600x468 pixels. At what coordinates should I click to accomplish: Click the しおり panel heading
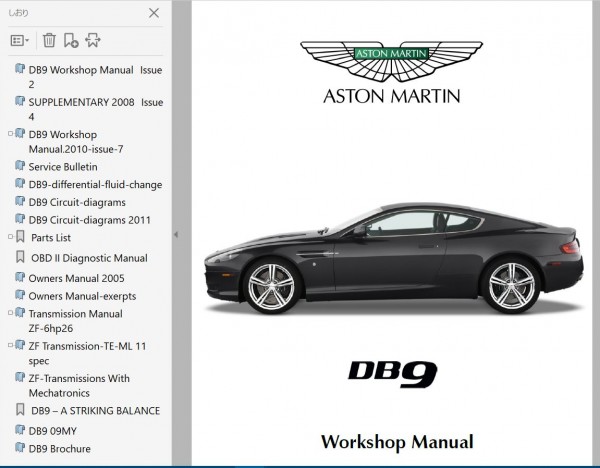tap(18, 13)
